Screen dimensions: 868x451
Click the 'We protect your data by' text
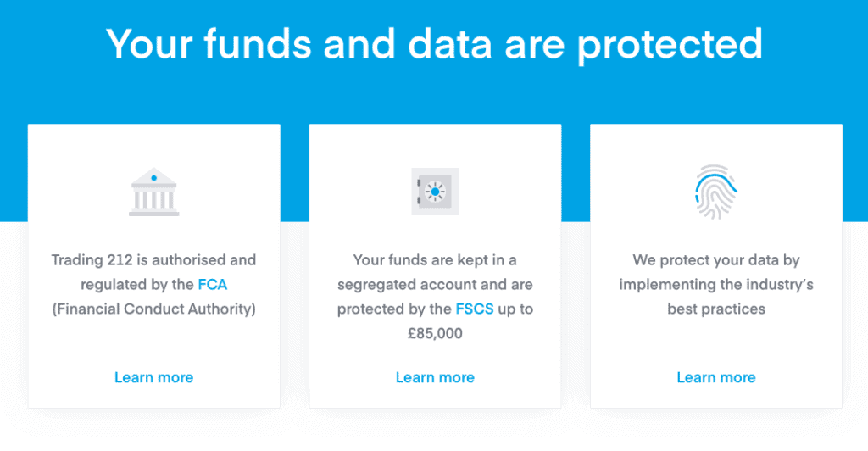point(716,260)
